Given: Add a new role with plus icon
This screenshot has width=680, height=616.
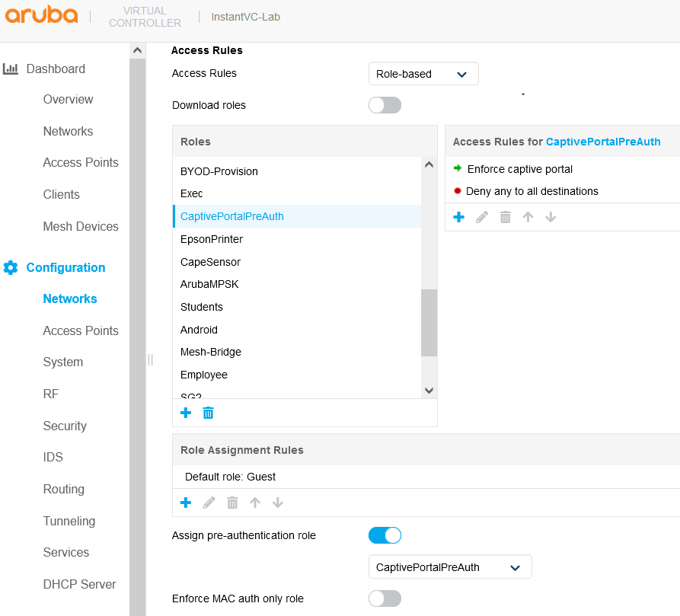Looking at the screenshot, I should (x=186, y=413).
